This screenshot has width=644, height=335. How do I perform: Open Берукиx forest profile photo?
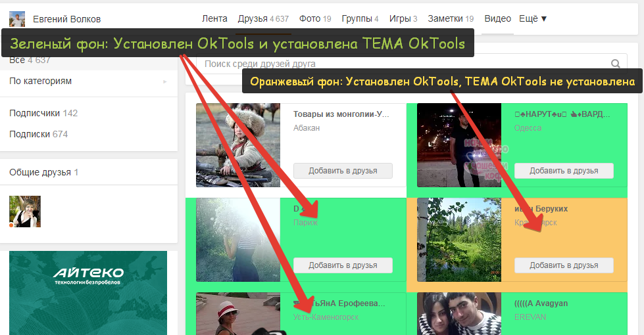(x=459, y=240)
